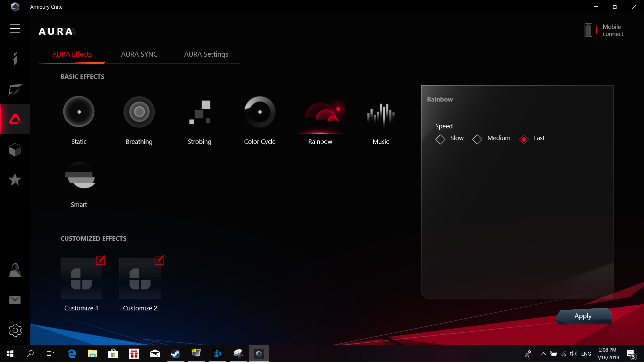Viewport: 644px width, 362px height.
Task: Open the Armoury Crate taskbar icon
Action: click(259, 354)
